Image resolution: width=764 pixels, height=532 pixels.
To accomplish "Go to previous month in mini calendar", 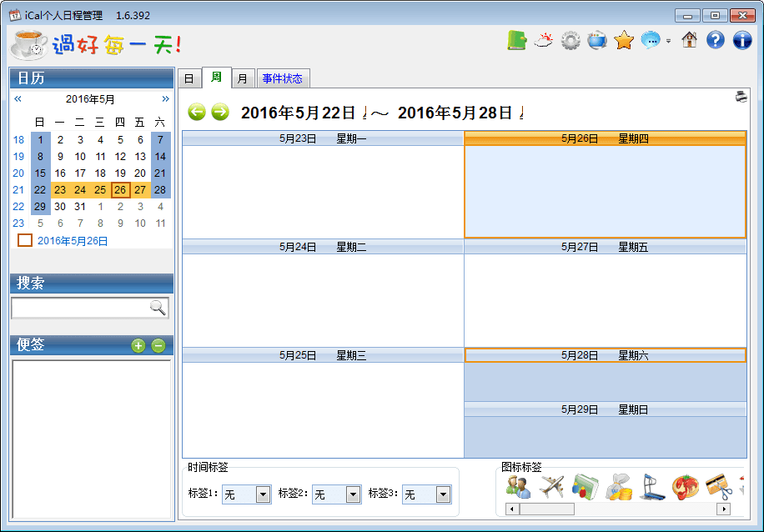I will point(18,99).
